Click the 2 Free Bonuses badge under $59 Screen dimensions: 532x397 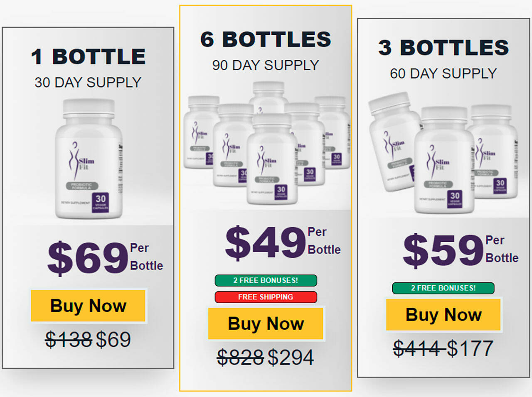443,288
